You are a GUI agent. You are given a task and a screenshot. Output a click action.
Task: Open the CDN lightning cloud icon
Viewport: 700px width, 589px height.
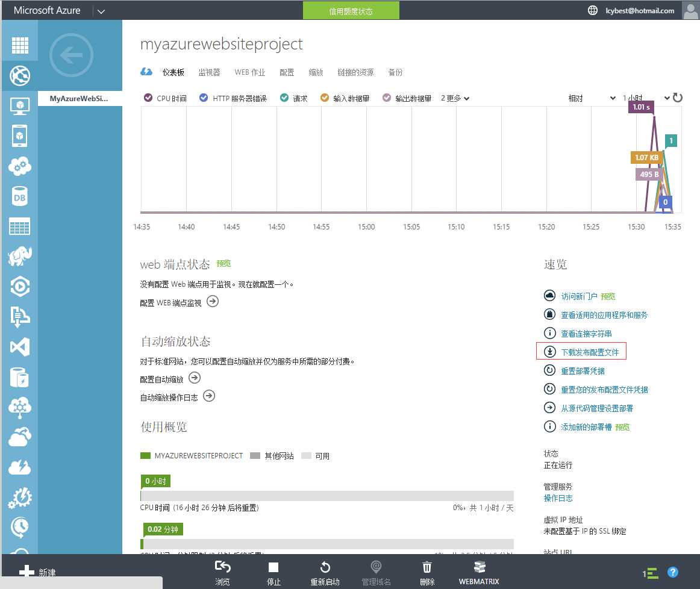[20, 467]
